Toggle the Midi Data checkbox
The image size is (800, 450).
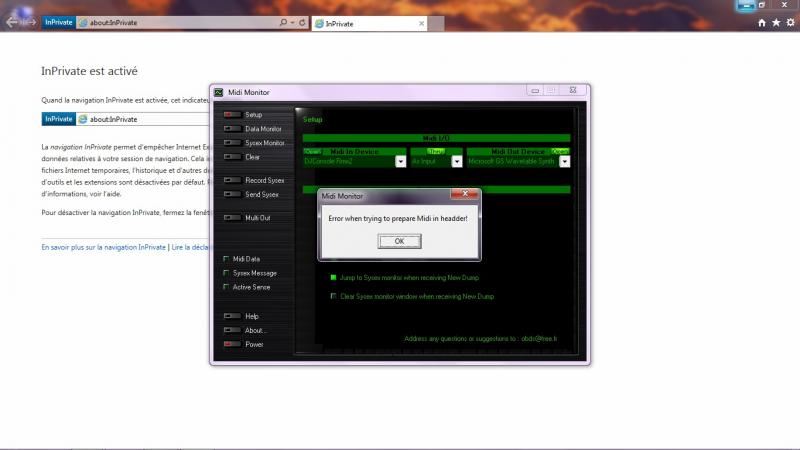226,259
